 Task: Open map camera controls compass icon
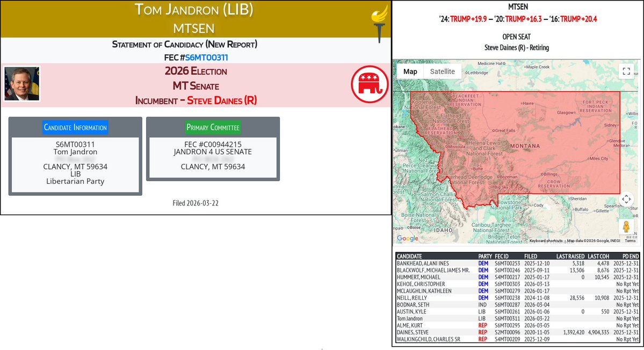(626, 199)
